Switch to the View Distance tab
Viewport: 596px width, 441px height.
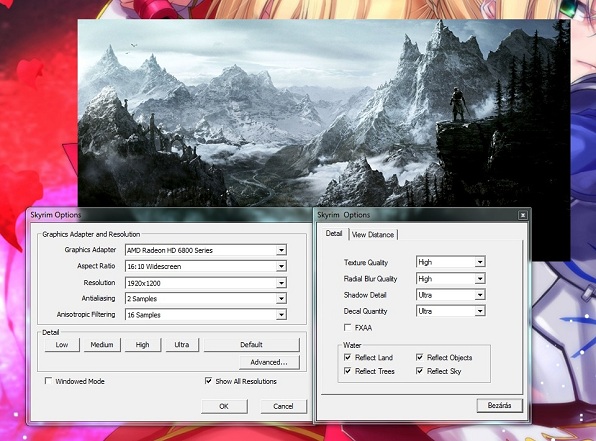tap(373, 235)
